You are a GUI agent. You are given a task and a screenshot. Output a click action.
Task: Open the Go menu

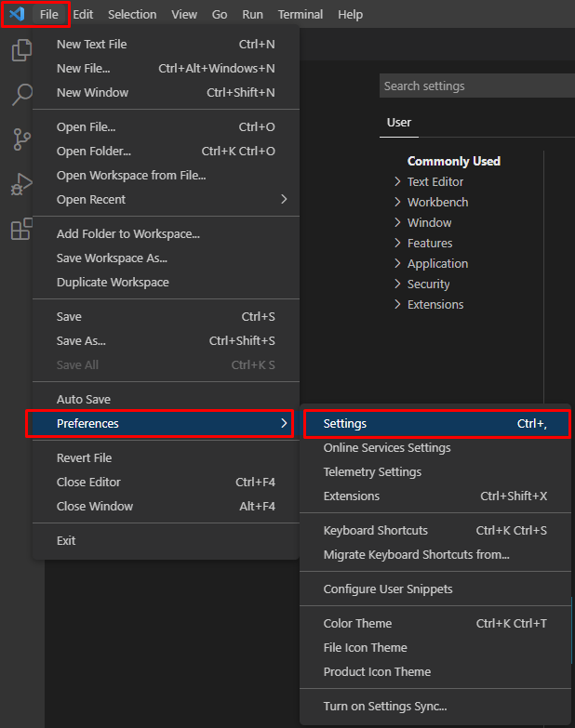pyautogui.click(x=220, y=14)
